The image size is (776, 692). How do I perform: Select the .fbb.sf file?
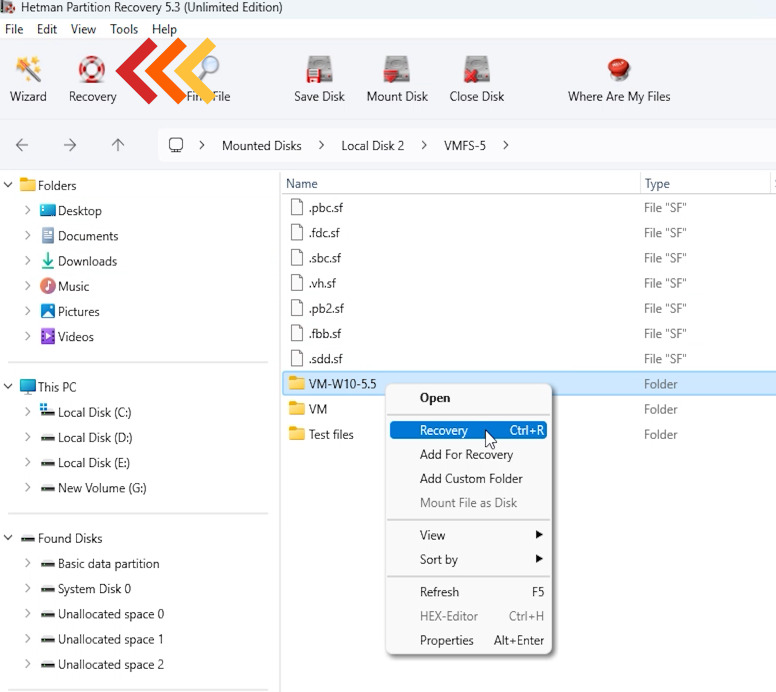pos(325,334)
